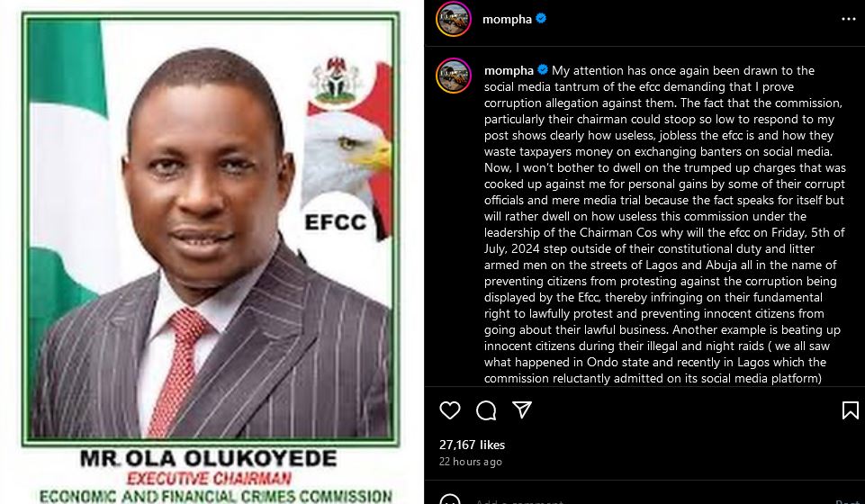Click the mompha username starting the caption
This screenshot has width=865, height=504.
[x=509, y=70]
